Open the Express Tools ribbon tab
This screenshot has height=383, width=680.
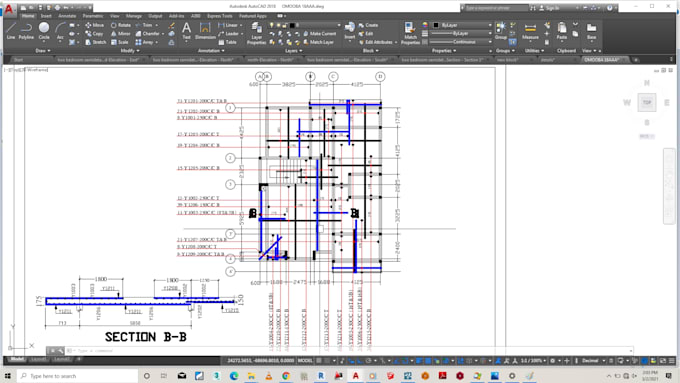click(x=219, y=16)
